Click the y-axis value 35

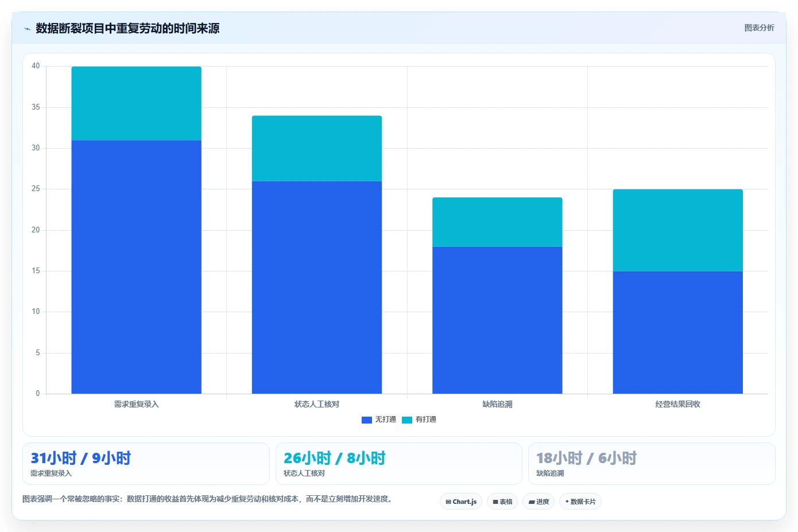click(36, 107)
